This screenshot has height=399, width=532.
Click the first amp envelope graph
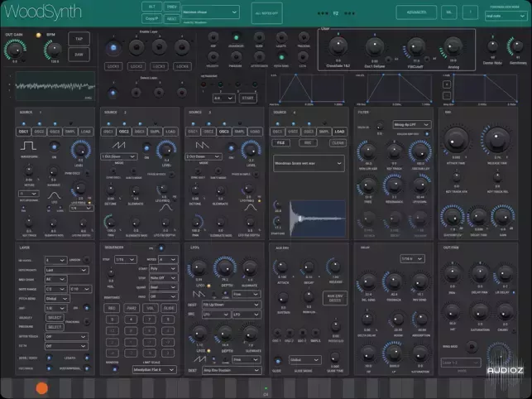[x=311, y=88]
